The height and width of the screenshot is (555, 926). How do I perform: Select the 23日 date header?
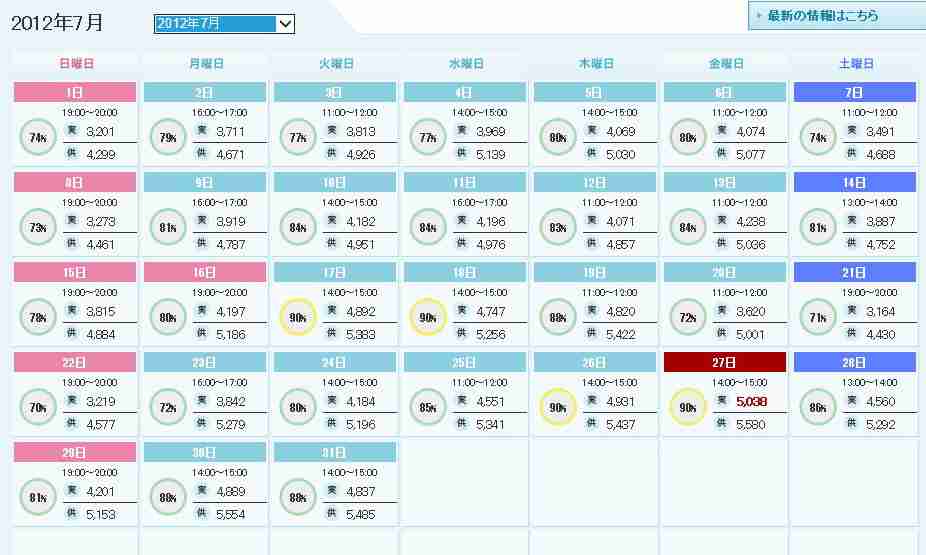tap(205, 362)
